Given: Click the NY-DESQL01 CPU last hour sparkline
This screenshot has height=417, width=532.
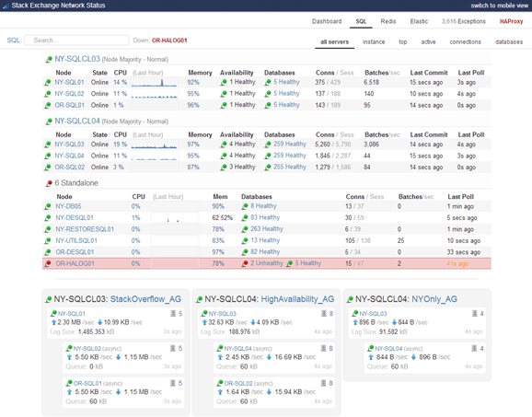Looking at the screenshot, I should point(175,218).
